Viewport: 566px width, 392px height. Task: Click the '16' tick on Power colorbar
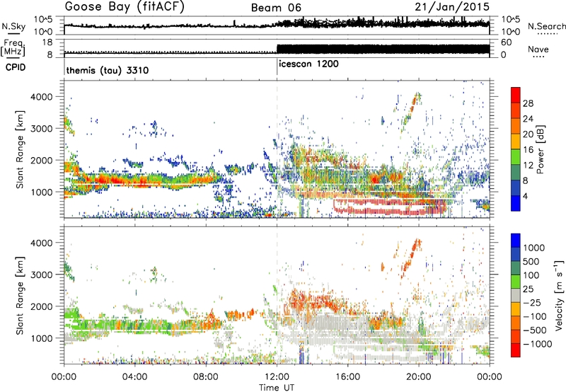point(528,150)
